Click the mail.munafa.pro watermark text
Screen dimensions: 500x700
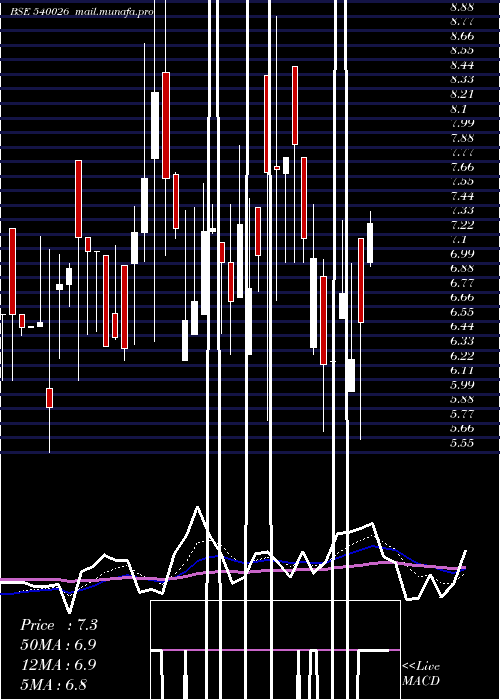point(115,12)
